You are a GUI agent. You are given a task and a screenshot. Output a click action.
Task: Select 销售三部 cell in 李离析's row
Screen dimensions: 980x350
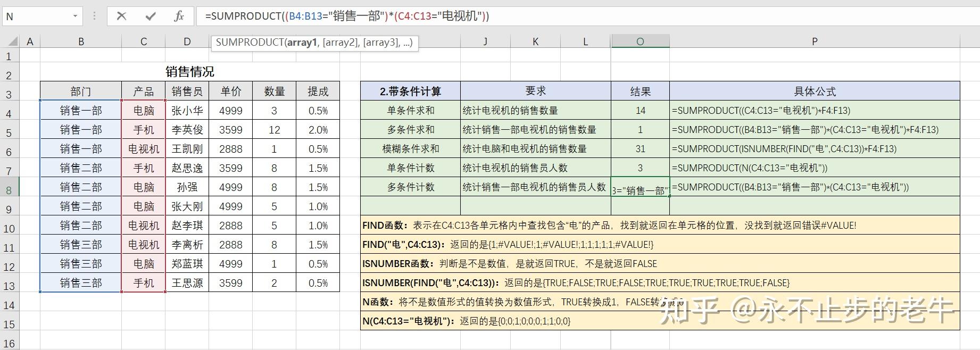coord(81,245)
